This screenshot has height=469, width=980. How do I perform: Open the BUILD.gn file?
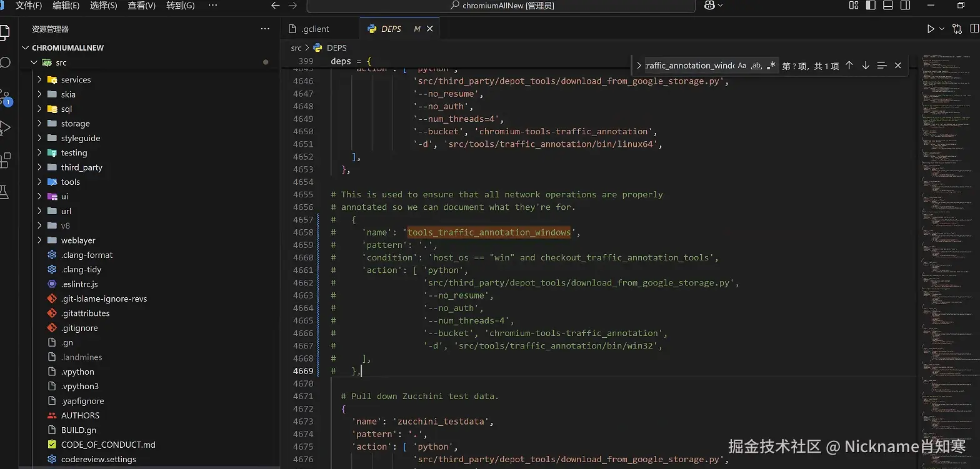click(78, 430)
